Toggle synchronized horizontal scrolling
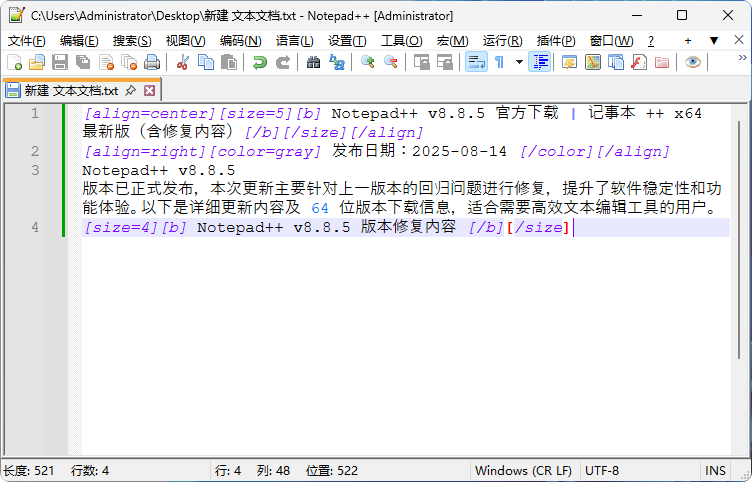The height and width of the screenshot is (482, 752). [x=445, y=62]
